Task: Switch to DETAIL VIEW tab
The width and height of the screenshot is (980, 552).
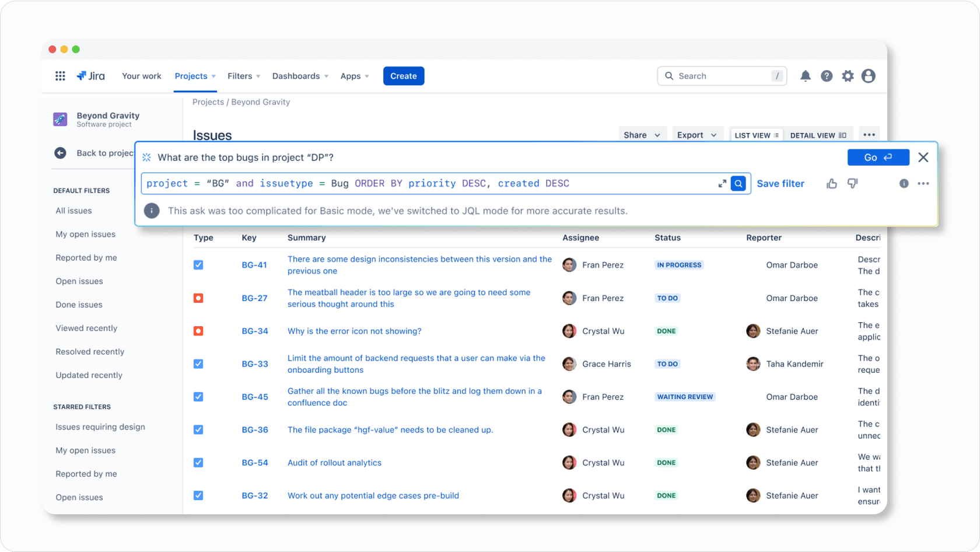Action: pyautogui.click(x=818, y=135)
